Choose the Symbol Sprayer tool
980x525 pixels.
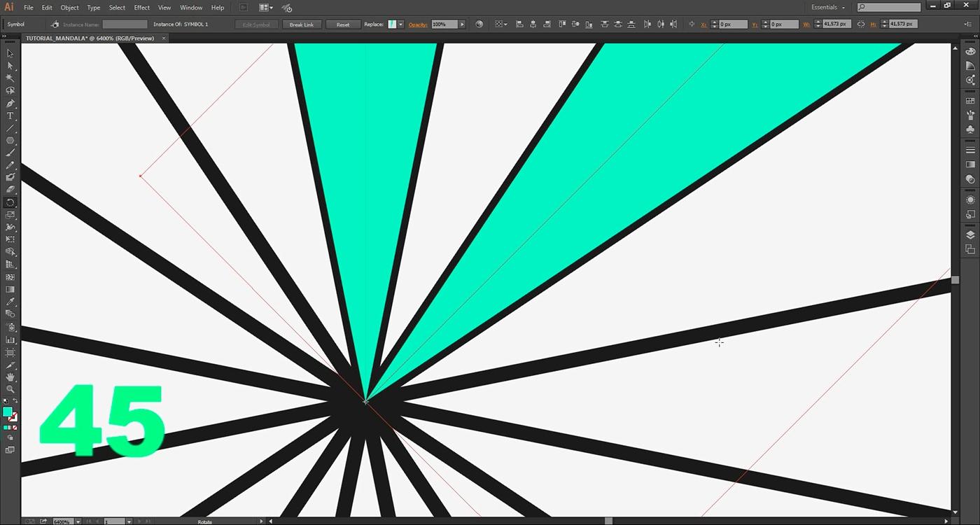[x=10, y=327]
